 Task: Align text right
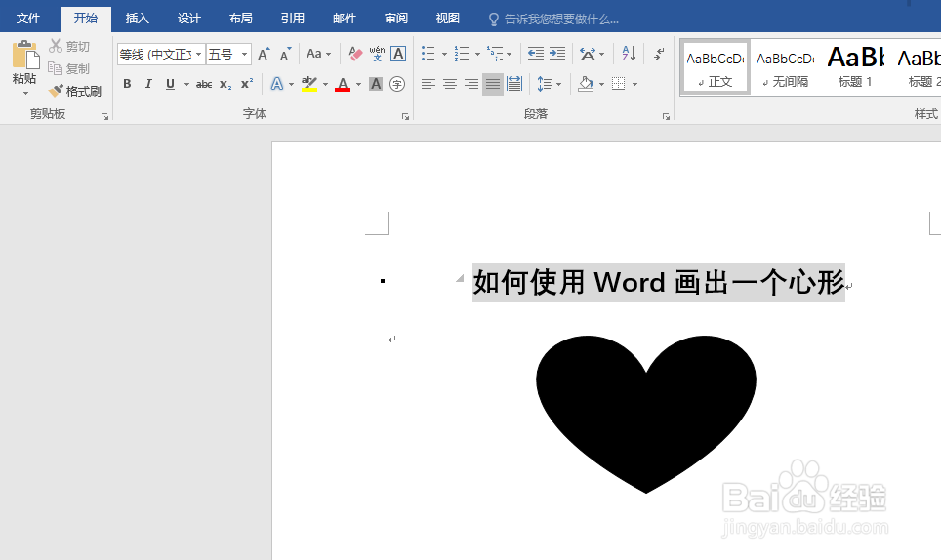coord(471,84)
